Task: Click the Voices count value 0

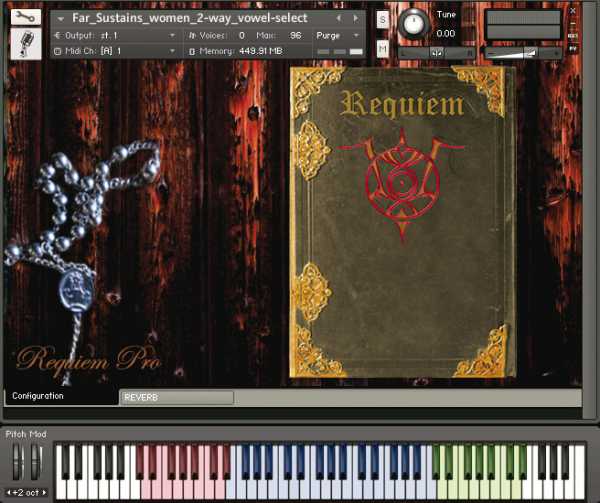Action: click(x=241, y=36)
